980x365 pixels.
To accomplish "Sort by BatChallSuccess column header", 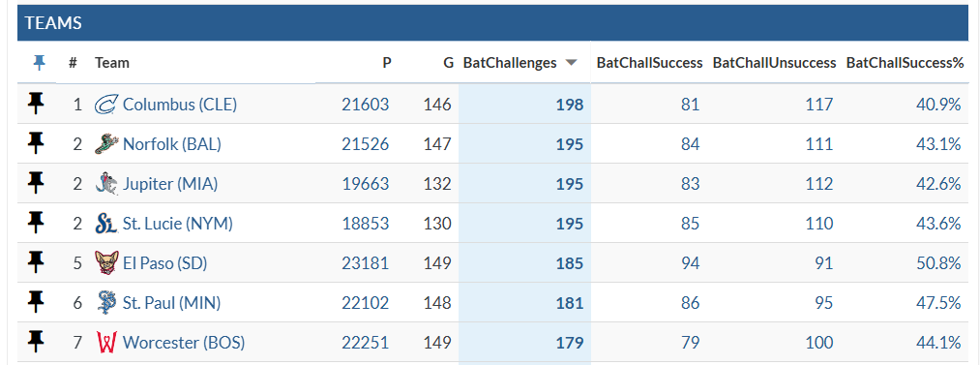I will point(649,63).
